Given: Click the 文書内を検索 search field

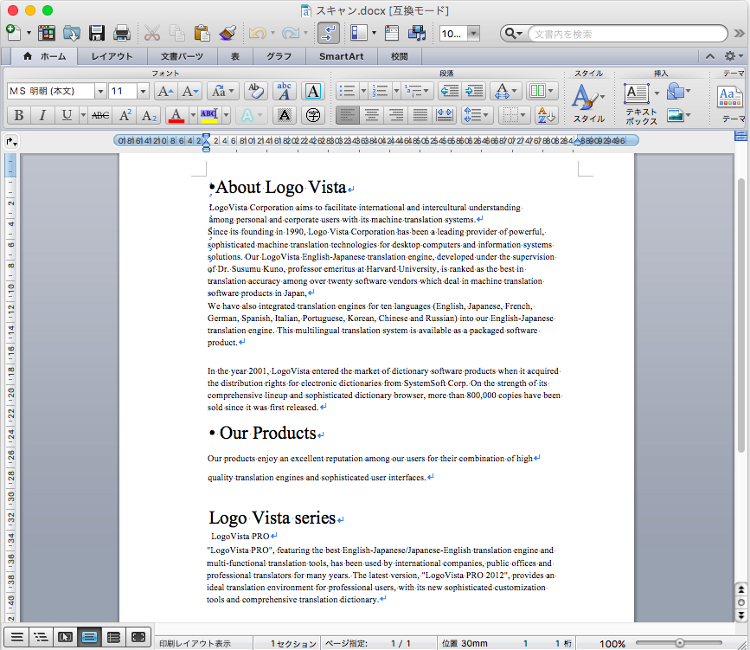Looking at the screenshot, I should tap(628, 33).
